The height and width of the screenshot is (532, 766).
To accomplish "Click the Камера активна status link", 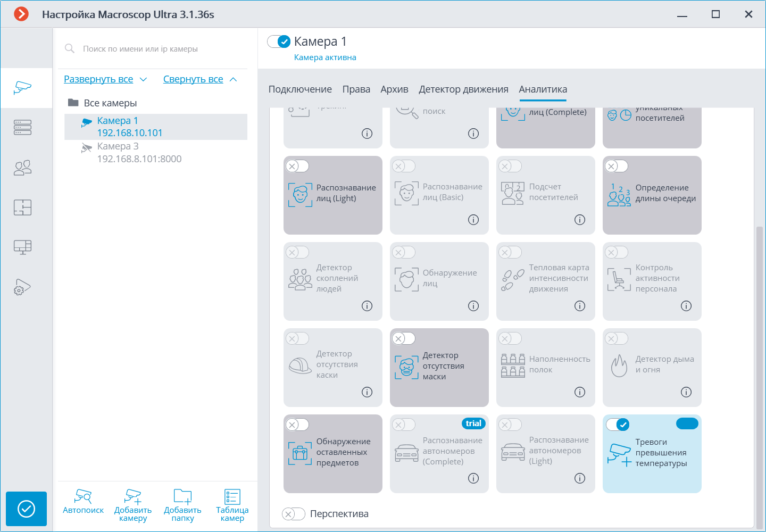I will 325,57.
